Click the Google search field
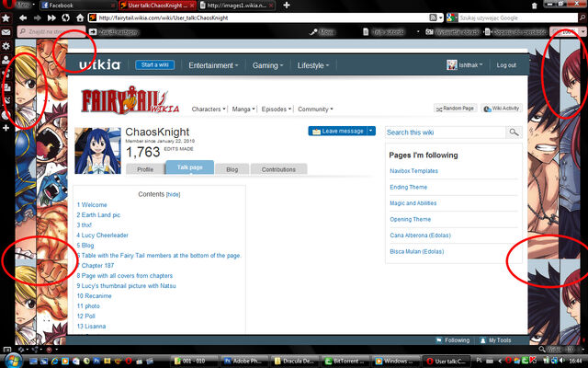Screen dimensions: 588x368 pyautogui.click(x=517, y=17)
